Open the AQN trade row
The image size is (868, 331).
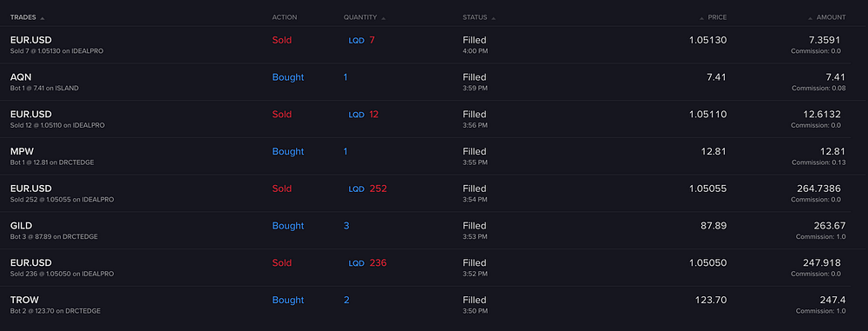pos(425,82)
